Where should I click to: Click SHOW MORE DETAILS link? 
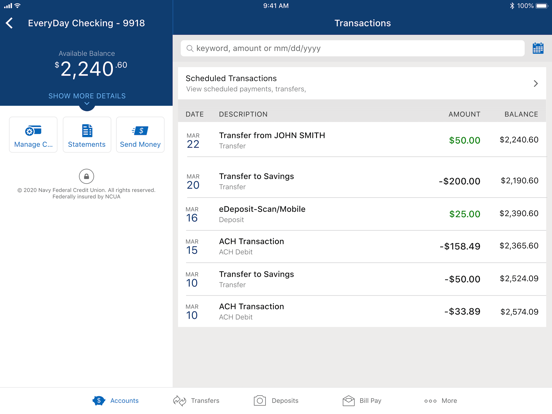[87, 96]
